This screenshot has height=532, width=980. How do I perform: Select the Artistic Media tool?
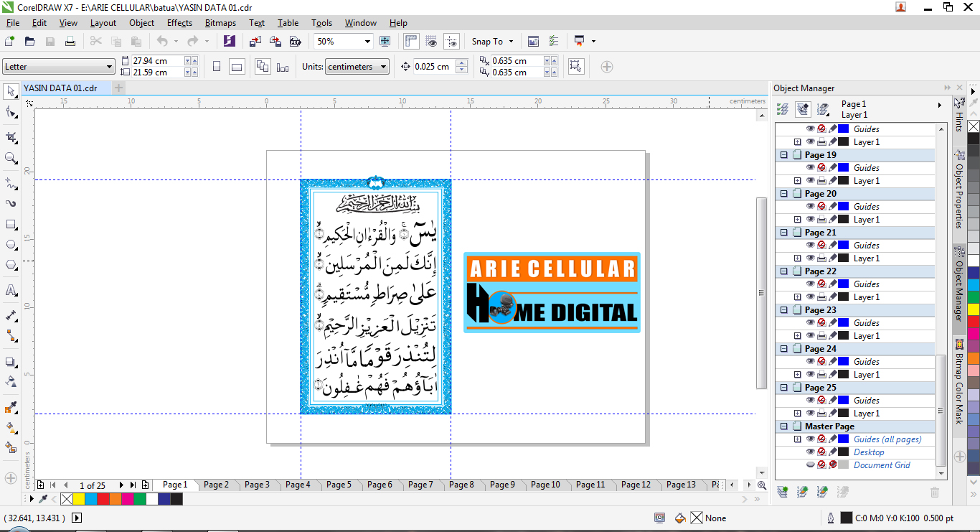click(11, 203)
